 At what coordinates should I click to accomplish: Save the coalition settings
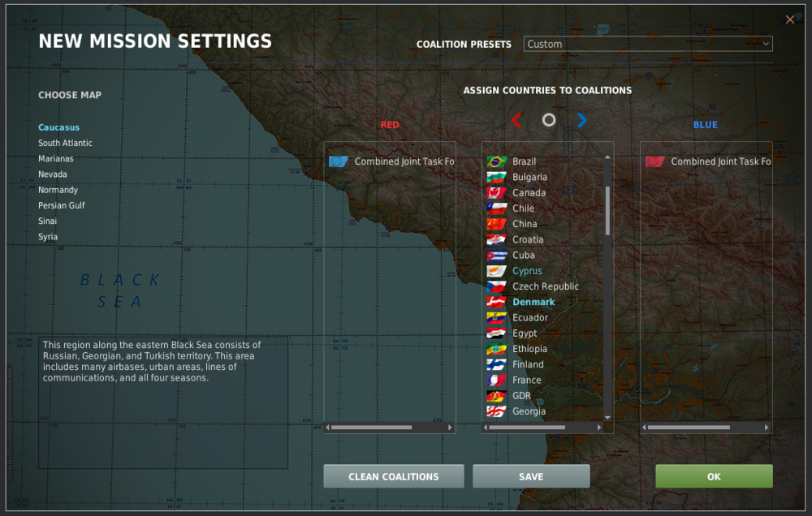pyautogui.click(x=531, y=477)
